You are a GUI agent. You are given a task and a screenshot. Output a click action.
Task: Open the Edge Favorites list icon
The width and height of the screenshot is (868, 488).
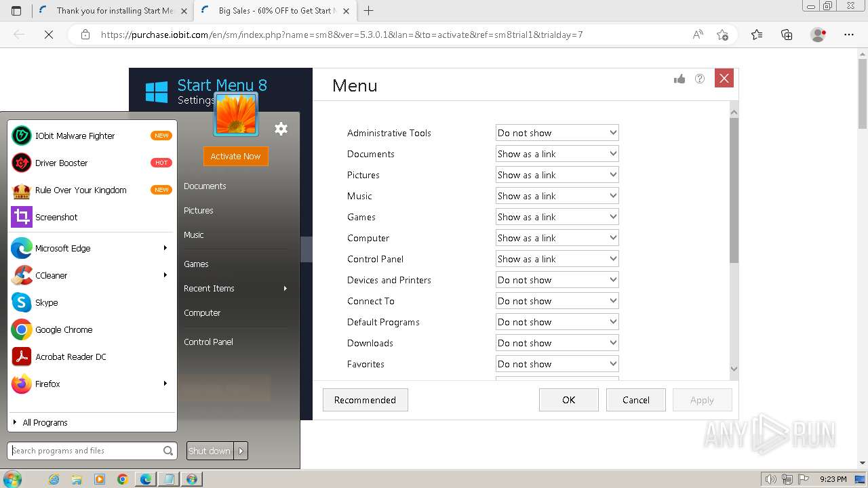(x=757, y=35)
